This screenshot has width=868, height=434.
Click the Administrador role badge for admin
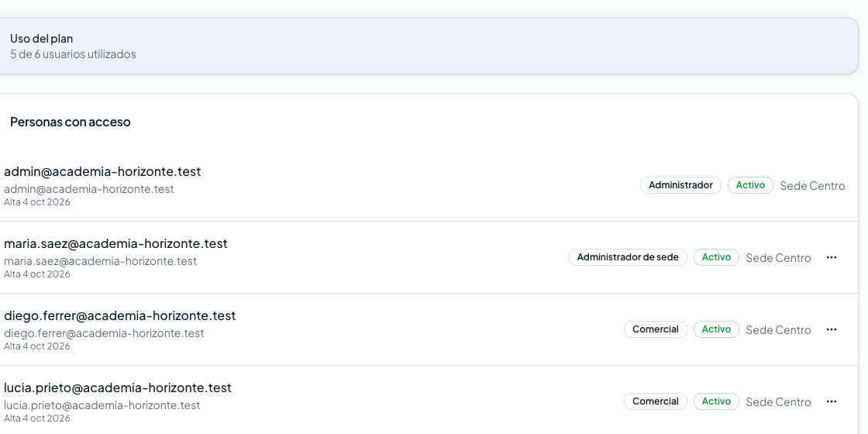(680, 185)
